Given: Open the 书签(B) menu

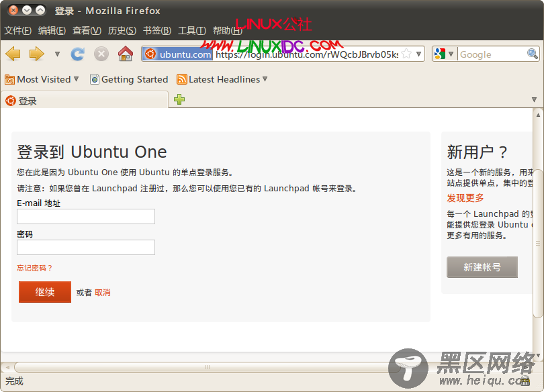Looking at the screenshot, I should (156, 30).
